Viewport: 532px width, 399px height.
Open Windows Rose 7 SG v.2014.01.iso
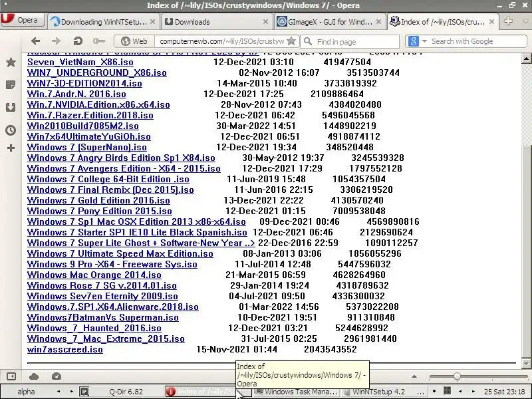tap(102, 286)
